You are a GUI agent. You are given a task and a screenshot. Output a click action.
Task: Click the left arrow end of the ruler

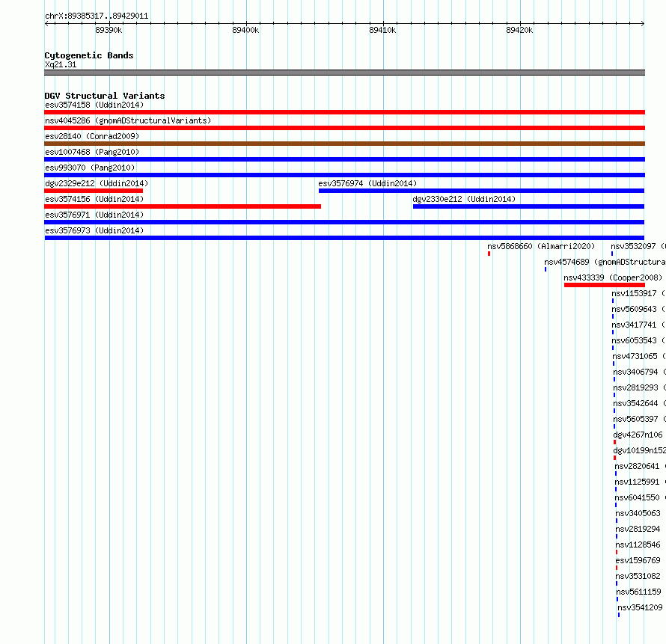[x=46, y=24]
